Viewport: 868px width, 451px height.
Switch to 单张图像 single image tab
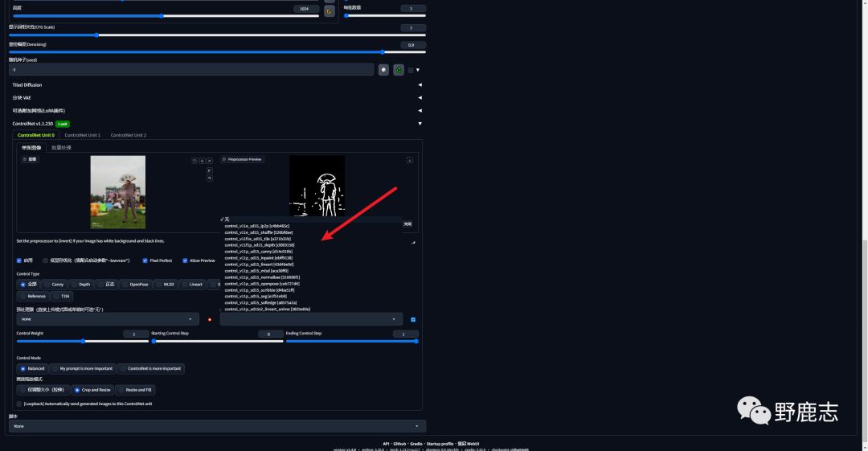pyautogui.click(x=31, y=148)
